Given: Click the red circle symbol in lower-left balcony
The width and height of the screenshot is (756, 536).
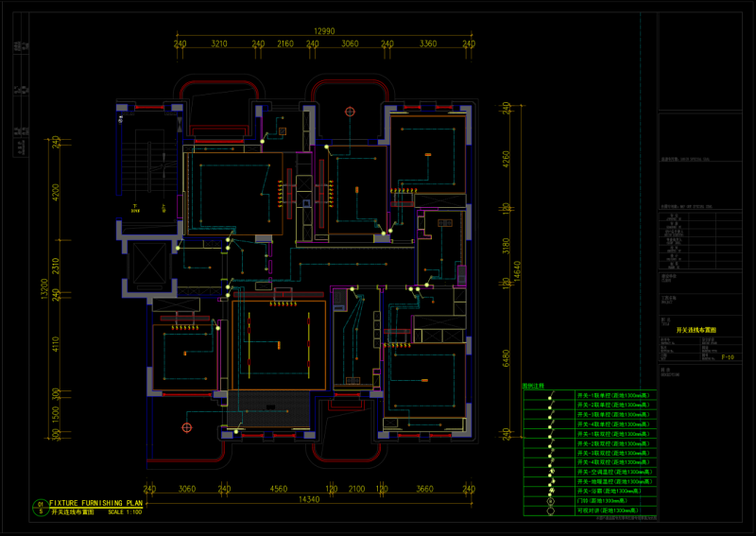Looking at the screenshot, I should (186, 427).
